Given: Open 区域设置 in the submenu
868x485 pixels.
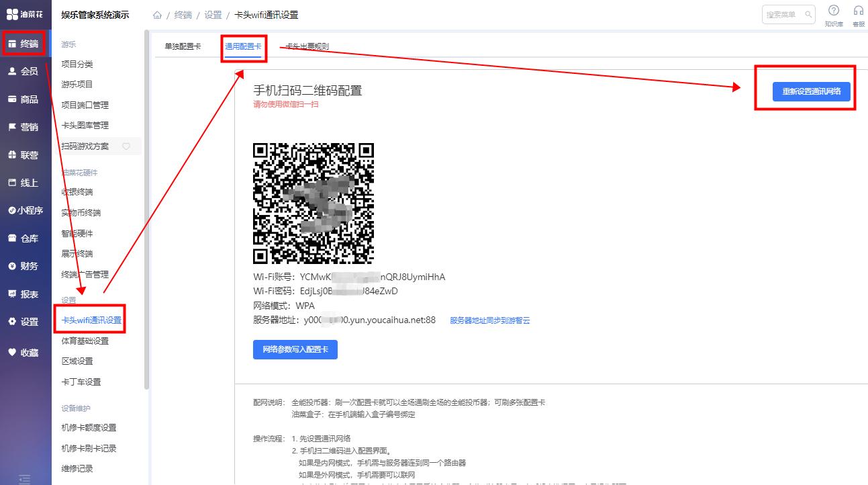Looking at the screenshot, I should click(x=77, y=361).
